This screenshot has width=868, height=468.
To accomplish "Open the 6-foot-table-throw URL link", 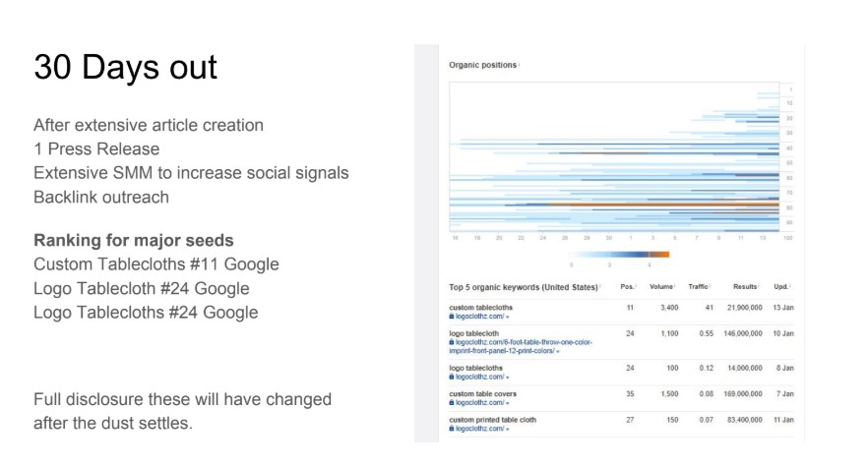I will (x=521, y=346).
